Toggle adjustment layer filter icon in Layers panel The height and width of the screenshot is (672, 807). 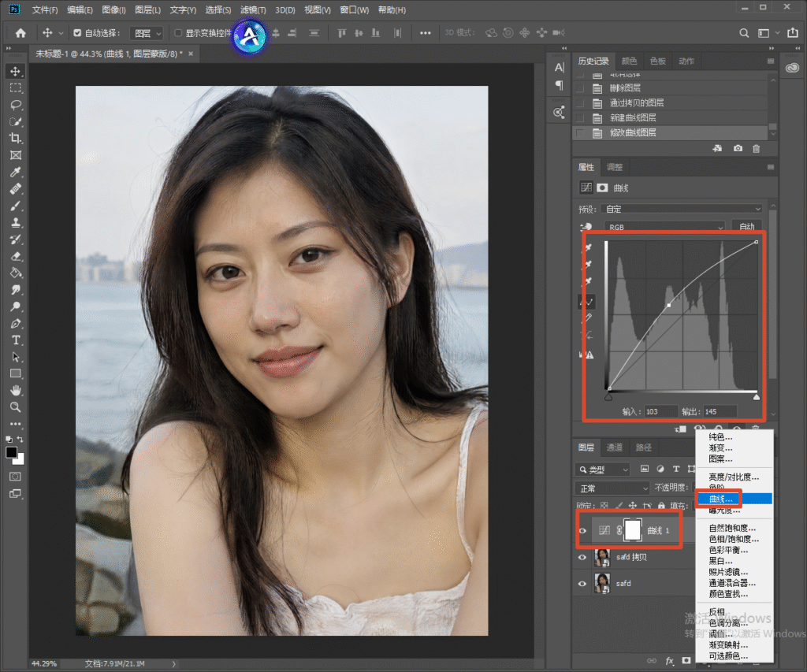660,469
